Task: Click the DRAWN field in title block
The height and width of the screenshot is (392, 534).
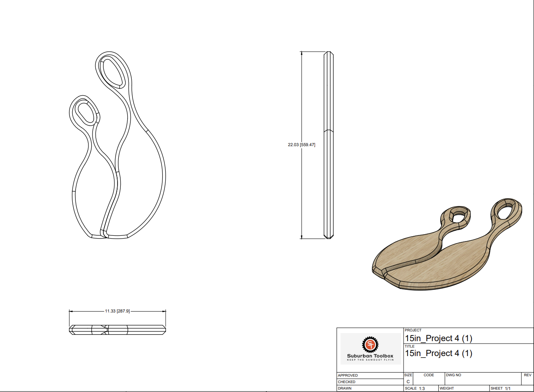Action: 345,388
